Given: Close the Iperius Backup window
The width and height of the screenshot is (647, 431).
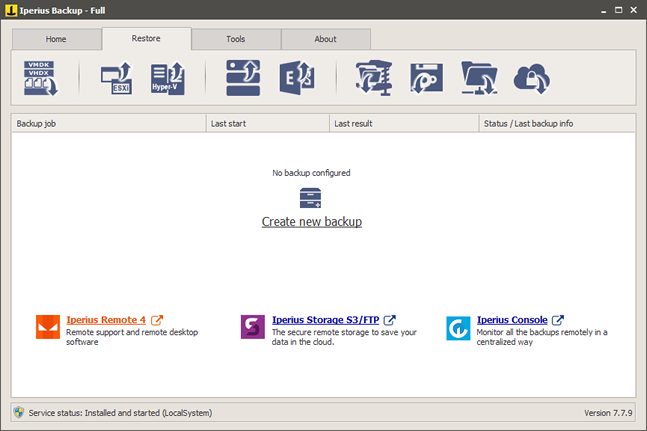Looking at the screenshot, I should [x=634, y=10].
